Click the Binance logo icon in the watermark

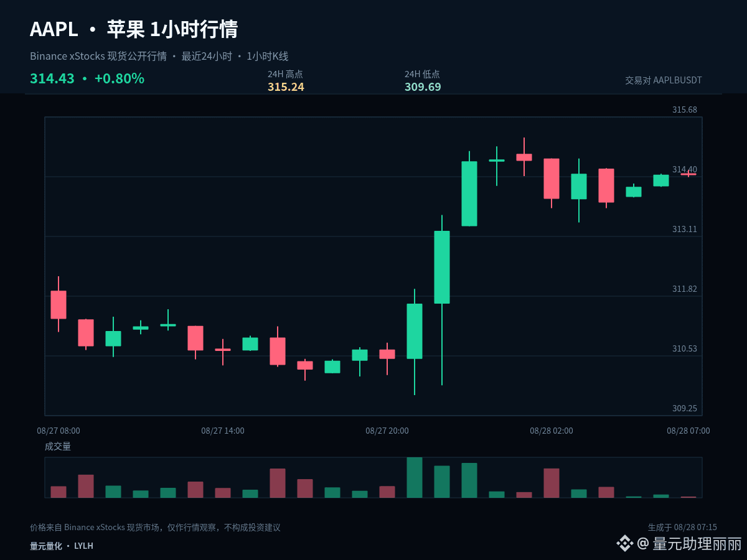624,544
